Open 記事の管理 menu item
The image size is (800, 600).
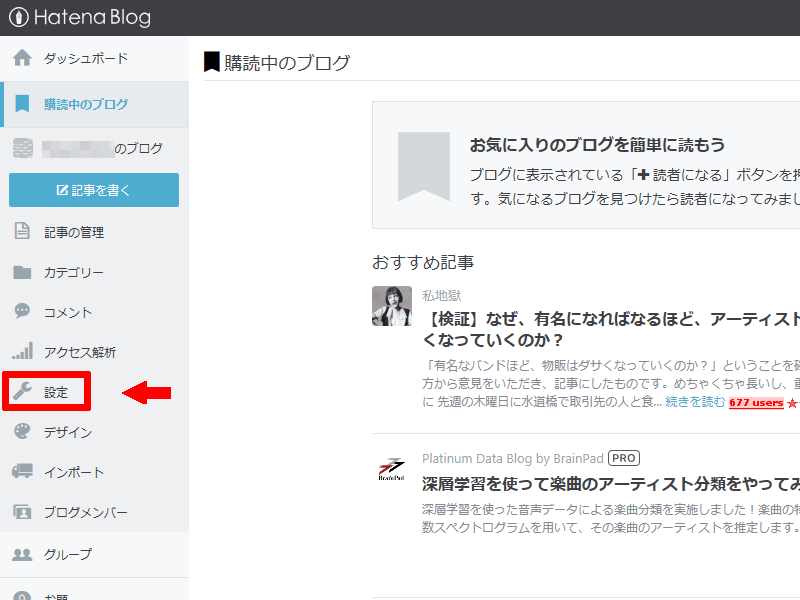74,233
